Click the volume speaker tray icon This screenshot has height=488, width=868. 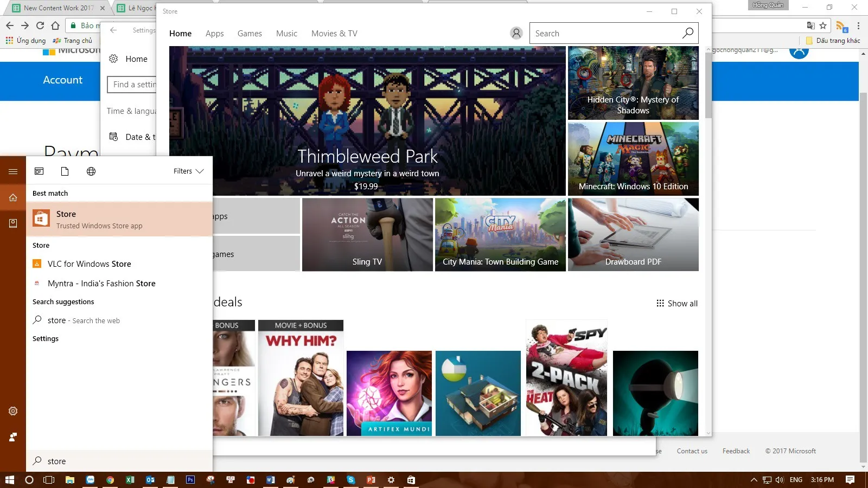tap(780, 480)
